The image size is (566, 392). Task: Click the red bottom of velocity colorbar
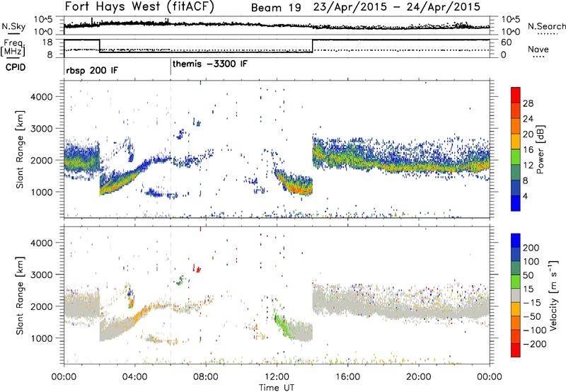pyautogui.click(x=516, y=350)
